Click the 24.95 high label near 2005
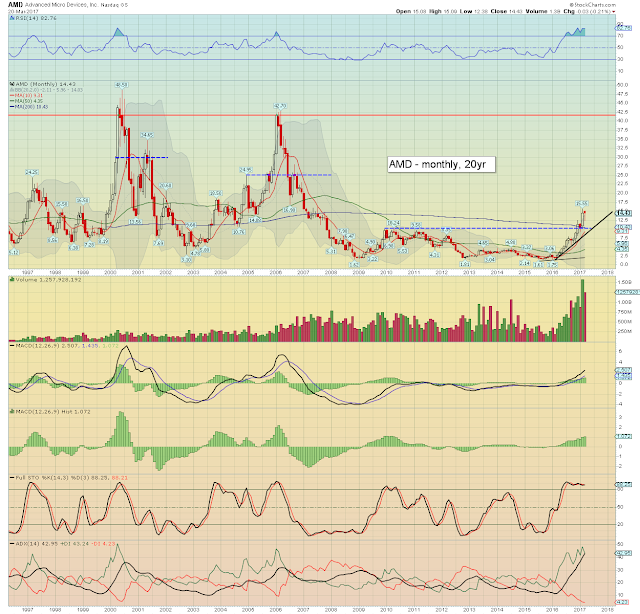Image resolution: width=640 pixels, height=614 pixels. point(246,169)
